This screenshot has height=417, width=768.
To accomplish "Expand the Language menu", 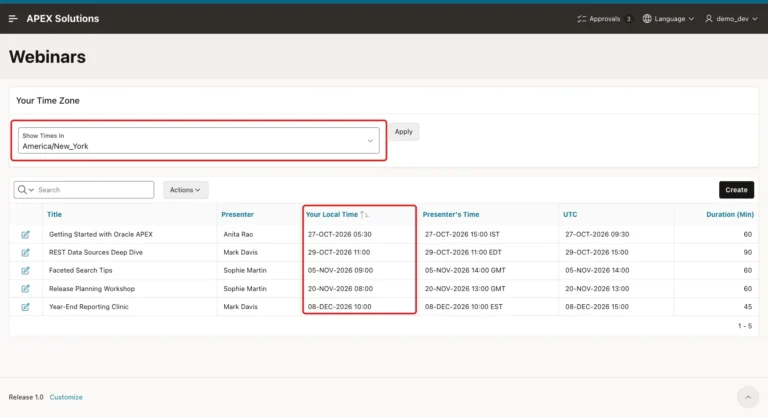I will pyautogui.click(x=668, y=19).
